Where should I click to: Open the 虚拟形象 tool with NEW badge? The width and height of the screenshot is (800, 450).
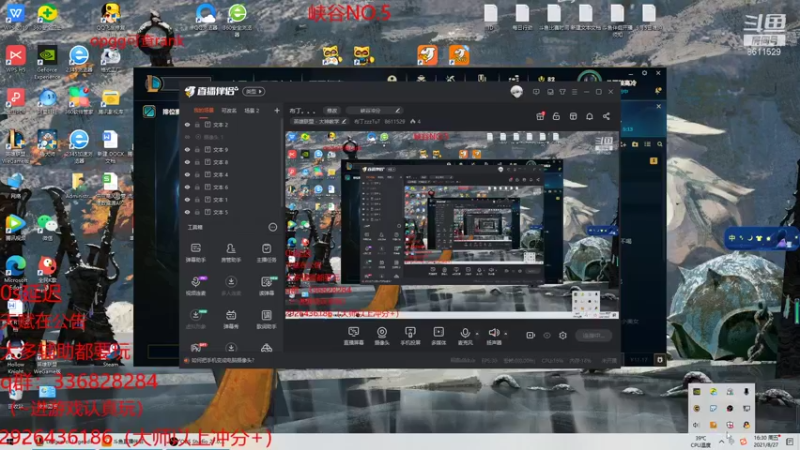pyautogui.click(x=195, y=319)
